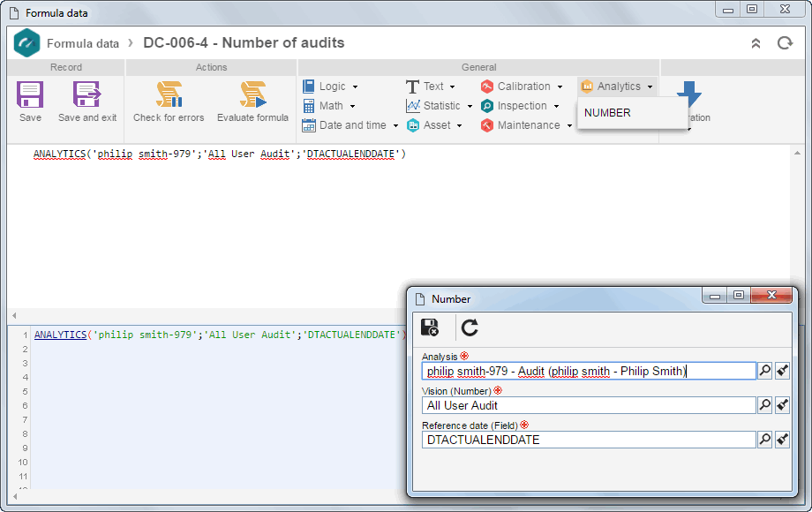This screenshot has height=512, width=812.
Task: Search Analysis field with magnifier icon
Action: point(765,371)
